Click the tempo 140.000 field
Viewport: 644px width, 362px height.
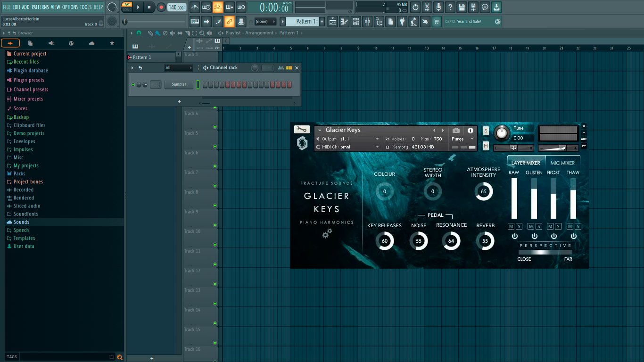click(177, 7)
